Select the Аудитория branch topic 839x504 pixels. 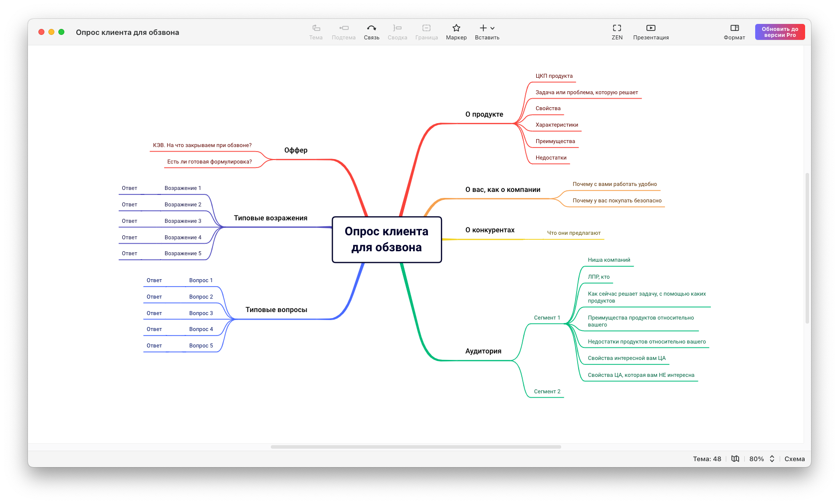(x=483, y=351)
